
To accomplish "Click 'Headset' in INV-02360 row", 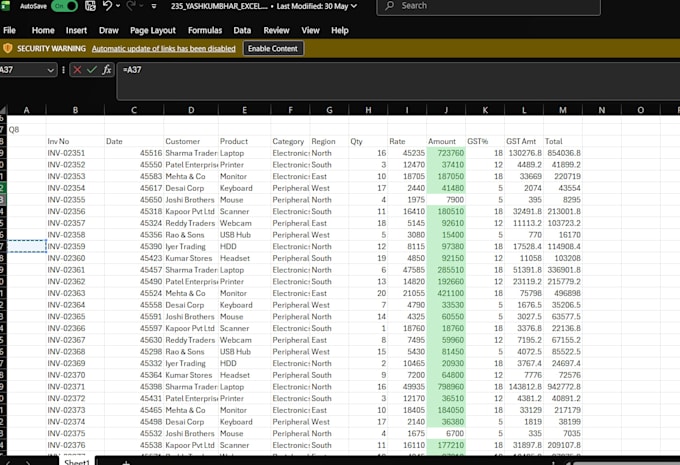I will 245,258.
